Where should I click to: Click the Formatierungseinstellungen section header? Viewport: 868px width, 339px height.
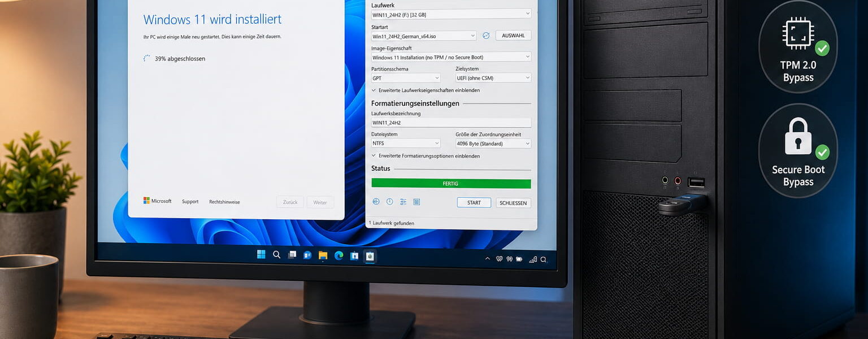[x=415, y=103]
